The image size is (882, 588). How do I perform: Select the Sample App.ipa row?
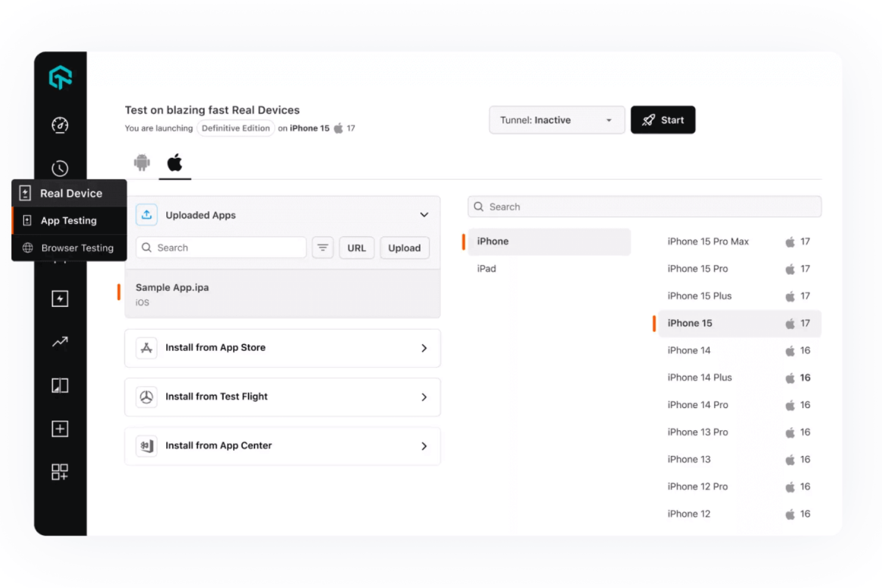pos(282,294)
